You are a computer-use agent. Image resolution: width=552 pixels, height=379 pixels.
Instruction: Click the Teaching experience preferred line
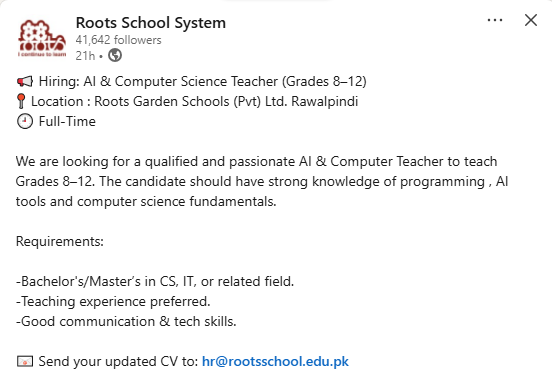click(x=113, y=302)
